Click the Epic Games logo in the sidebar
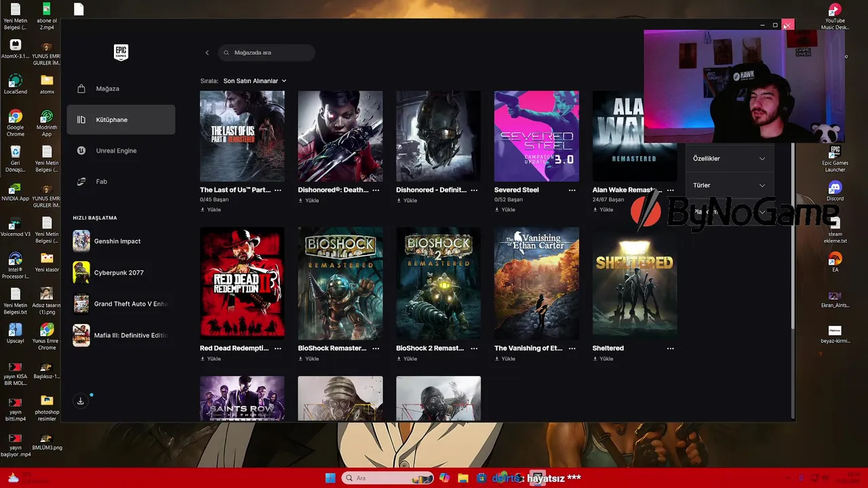868x488 pixels. tap(121, 53)
